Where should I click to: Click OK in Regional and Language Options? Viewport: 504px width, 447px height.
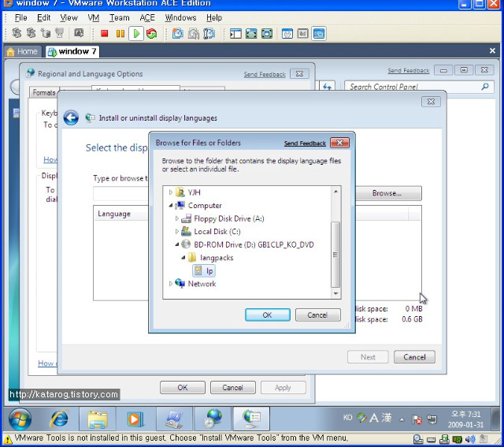(x=182, y=387)
